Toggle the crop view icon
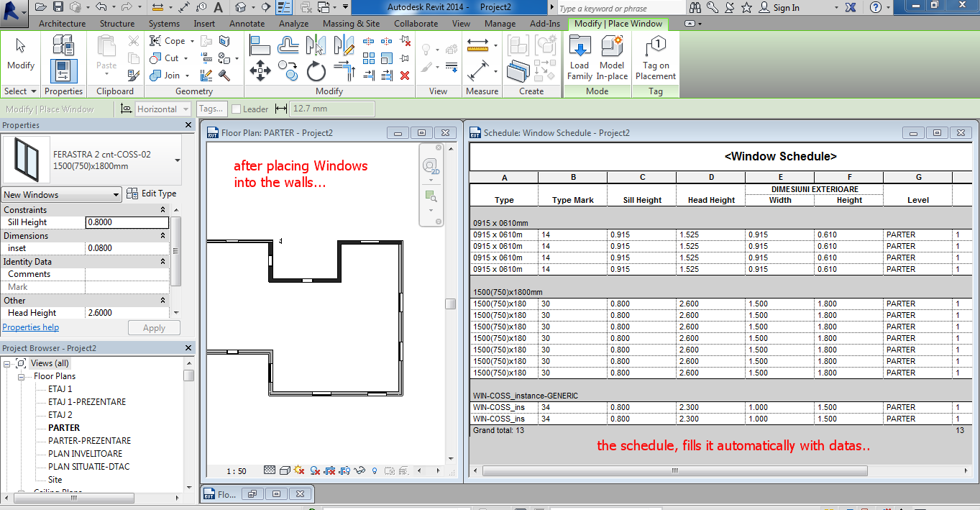Screen dimensions: 980x510 click(x=329, y=471)
